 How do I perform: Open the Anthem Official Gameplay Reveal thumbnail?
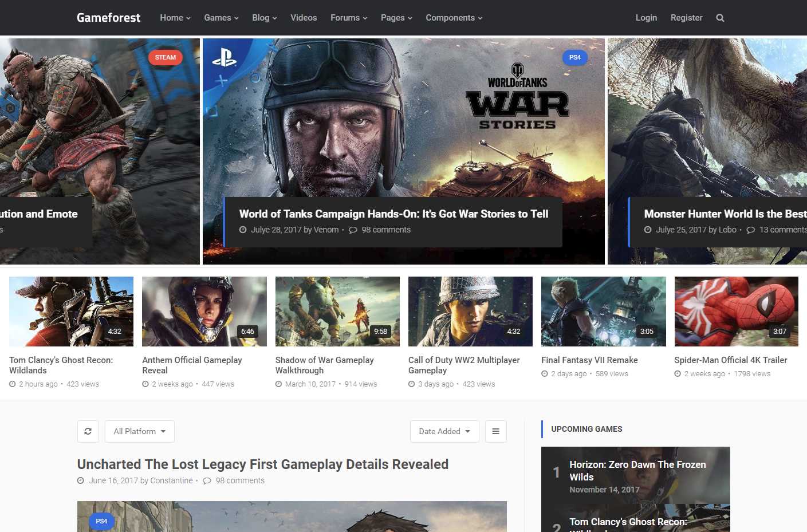pyautogui.click(x=204, y=312)
